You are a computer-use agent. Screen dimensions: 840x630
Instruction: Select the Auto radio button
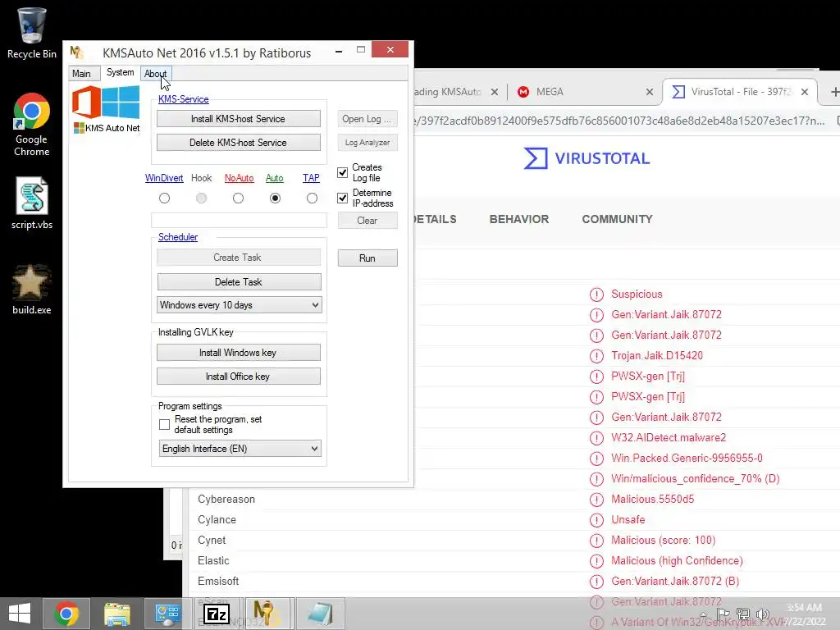[x=275, y=199]
